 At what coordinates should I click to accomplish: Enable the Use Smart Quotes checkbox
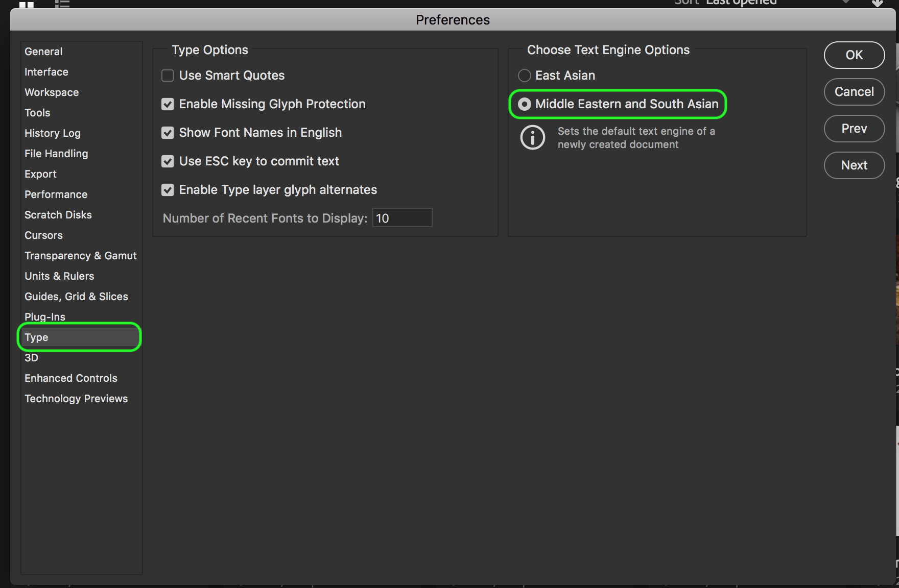coord(168,76)
